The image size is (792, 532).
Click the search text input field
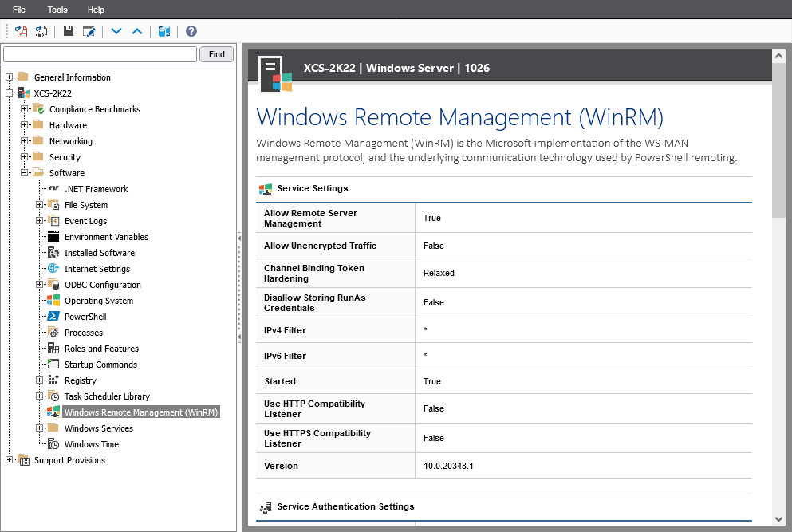pos(100,54)
